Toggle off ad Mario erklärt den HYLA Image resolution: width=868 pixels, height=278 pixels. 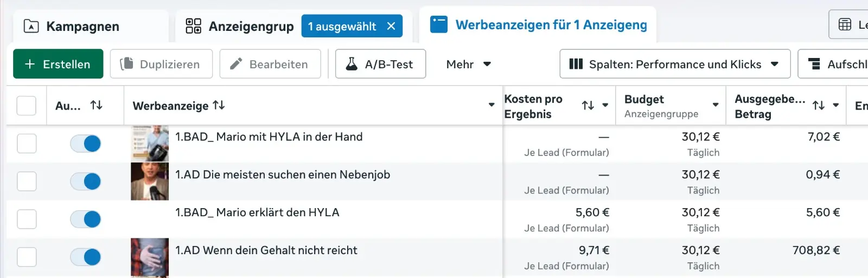(x=85, y=219)
